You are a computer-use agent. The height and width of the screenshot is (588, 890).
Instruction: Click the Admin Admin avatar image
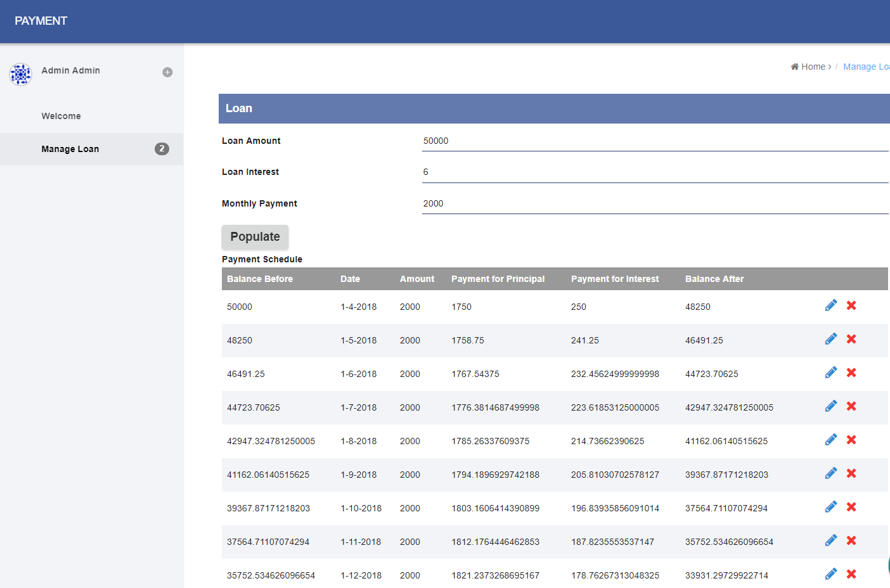point(20,74)
